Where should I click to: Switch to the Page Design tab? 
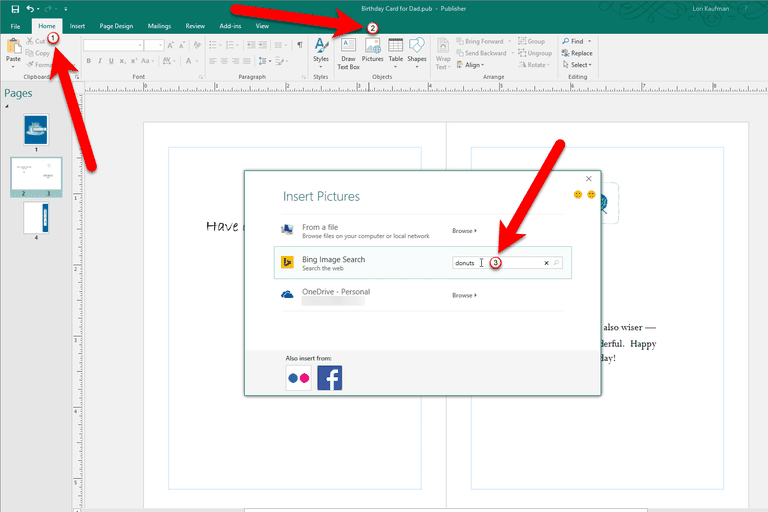116,26
